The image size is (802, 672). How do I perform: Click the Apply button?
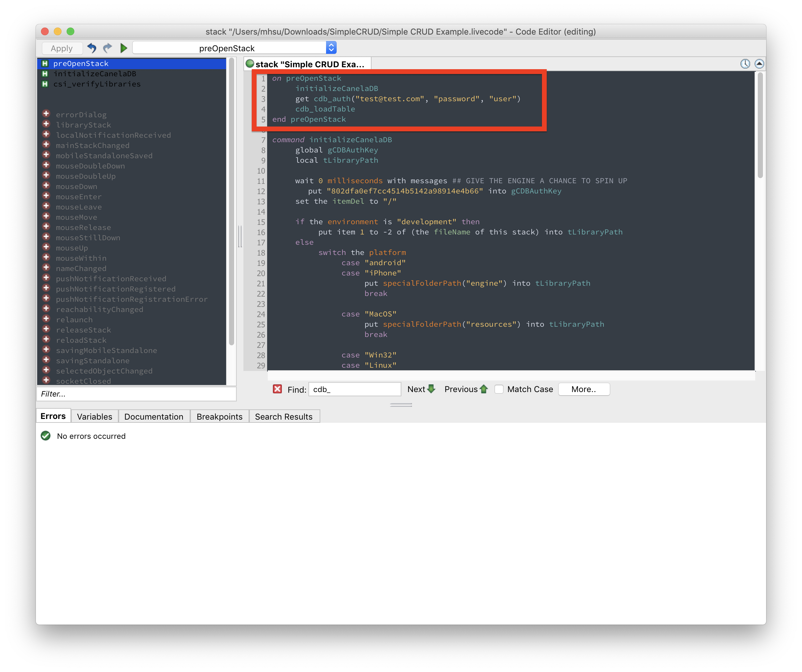62,48
